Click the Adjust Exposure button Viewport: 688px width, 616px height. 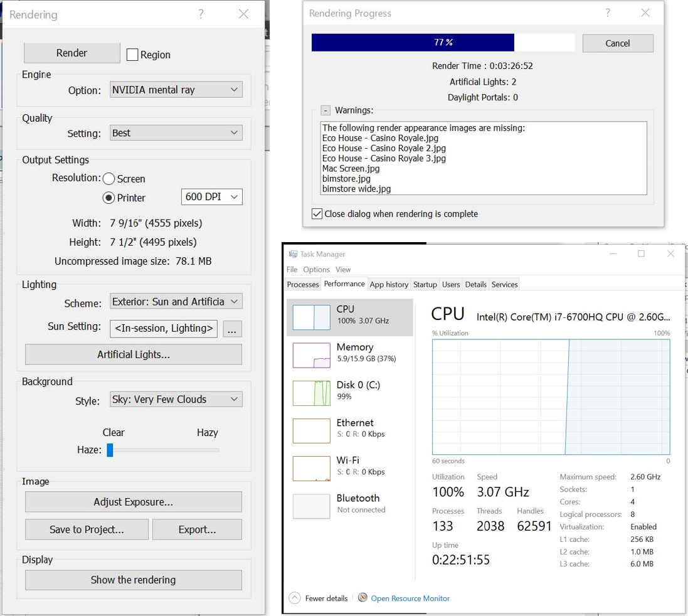pos(134,502)
